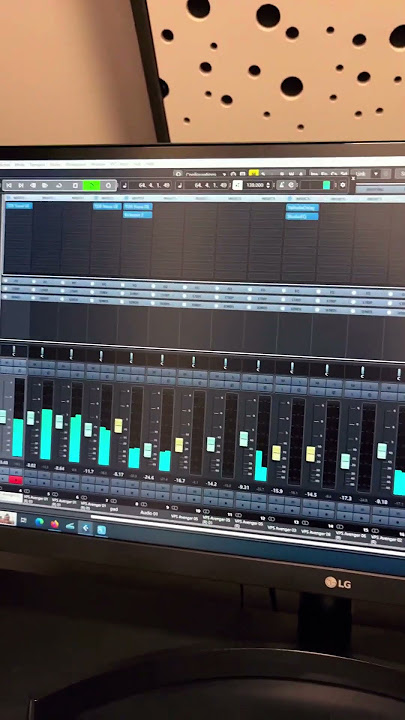The width and height of the screenshot is (405, 720).
Task: Click the Link button in MixConsole toolbar
Action: coord(361,174)
